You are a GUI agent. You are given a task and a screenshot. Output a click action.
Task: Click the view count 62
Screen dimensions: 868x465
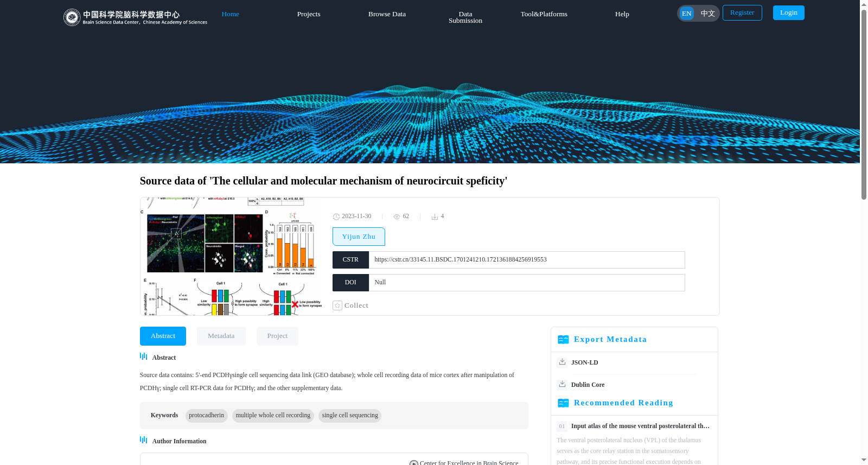tap(406, 216)
